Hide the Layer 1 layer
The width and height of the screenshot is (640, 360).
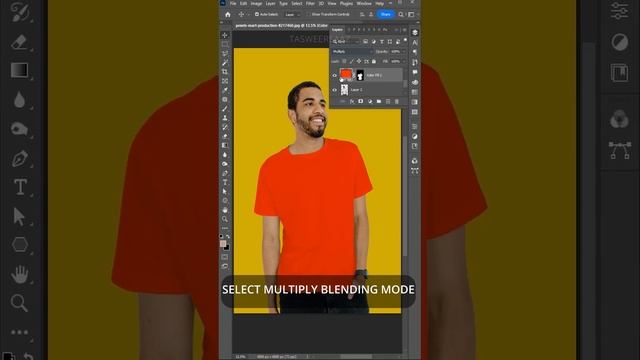(335, 90)
